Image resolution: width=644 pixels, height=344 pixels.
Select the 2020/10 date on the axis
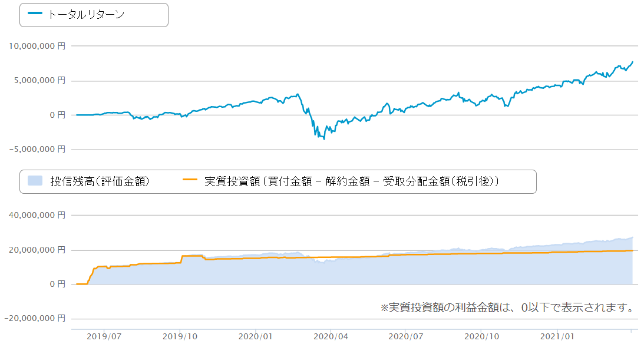point(481,337)
